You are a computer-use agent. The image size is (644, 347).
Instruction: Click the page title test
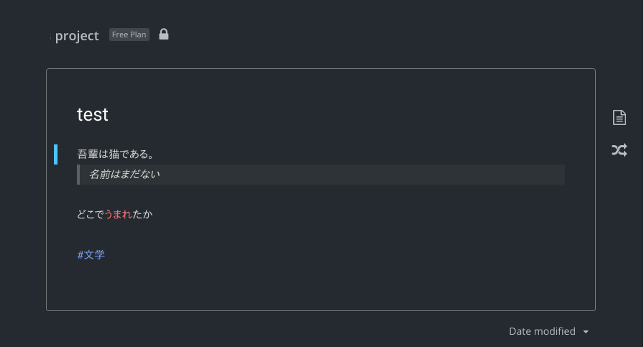[93, 114]
